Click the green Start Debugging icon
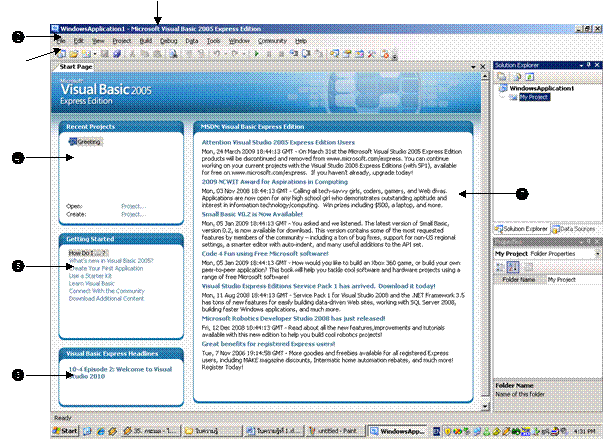603x439 pixels. coord(257,54)
